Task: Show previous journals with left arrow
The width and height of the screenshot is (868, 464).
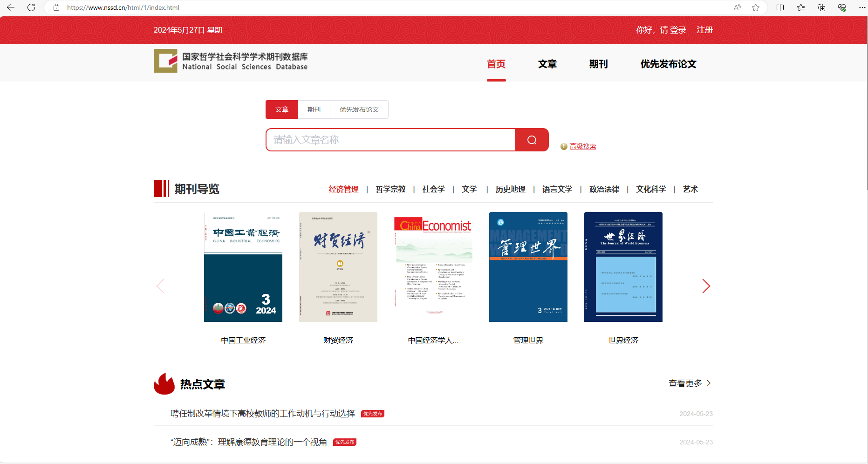Action: click(x=161, y=286)
